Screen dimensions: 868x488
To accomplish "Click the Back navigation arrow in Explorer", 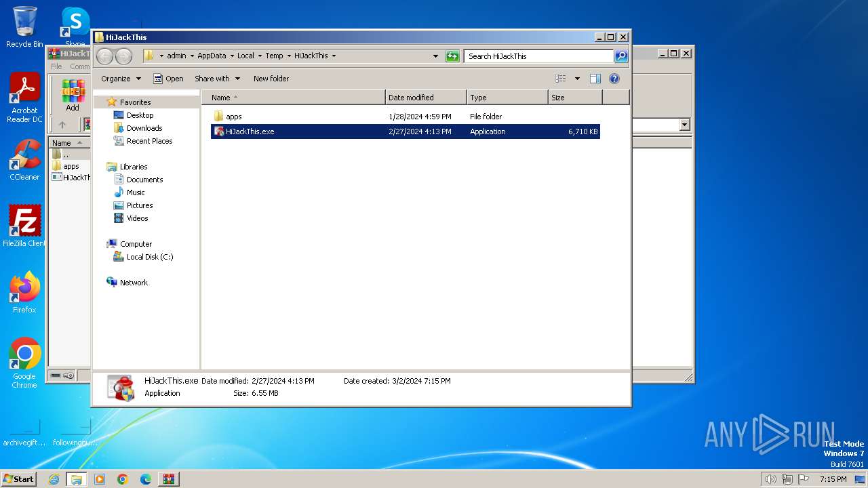I will click(104, 56).
